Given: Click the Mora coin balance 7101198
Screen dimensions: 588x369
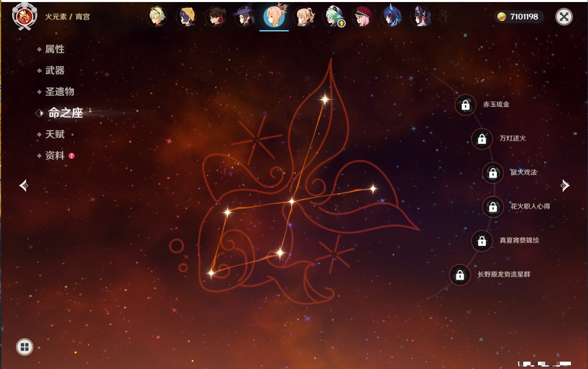Looking at the screenshot, I should 519,17.
